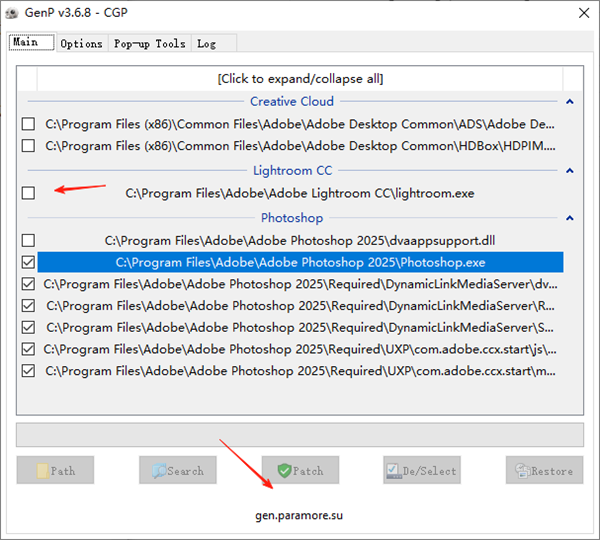600x540 pixels.
Task: Click the GenP app icon in title bar
Action: click(12, 13)
